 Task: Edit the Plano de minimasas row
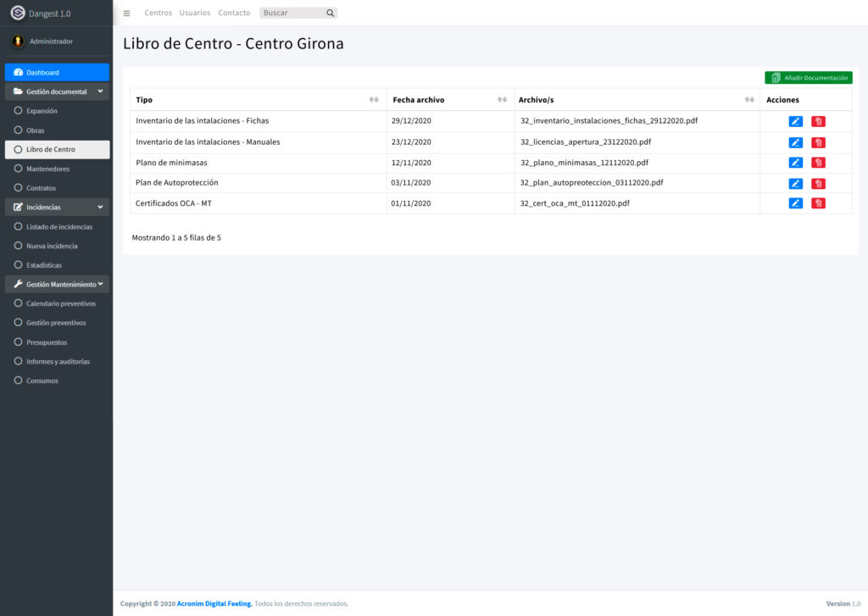[795, 163]
